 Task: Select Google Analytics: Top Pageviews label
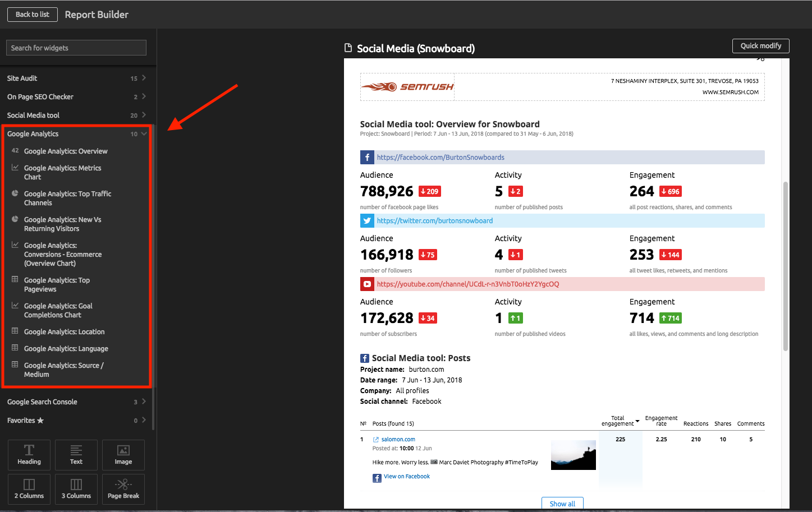pos(57,285)
